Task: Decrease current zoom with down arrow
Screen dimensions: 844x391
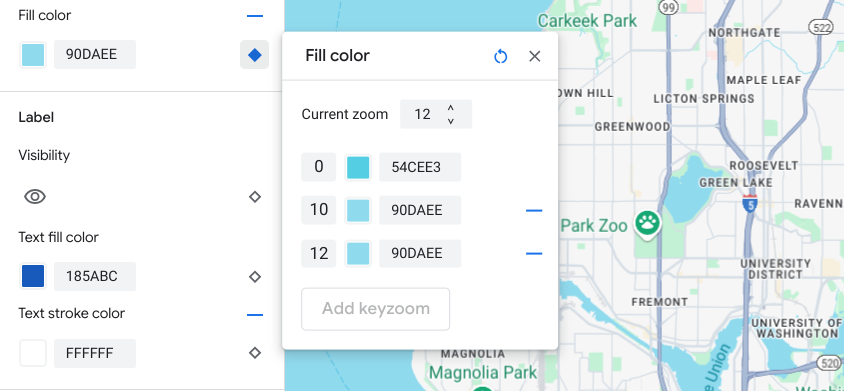Action: tap(451, 121)
